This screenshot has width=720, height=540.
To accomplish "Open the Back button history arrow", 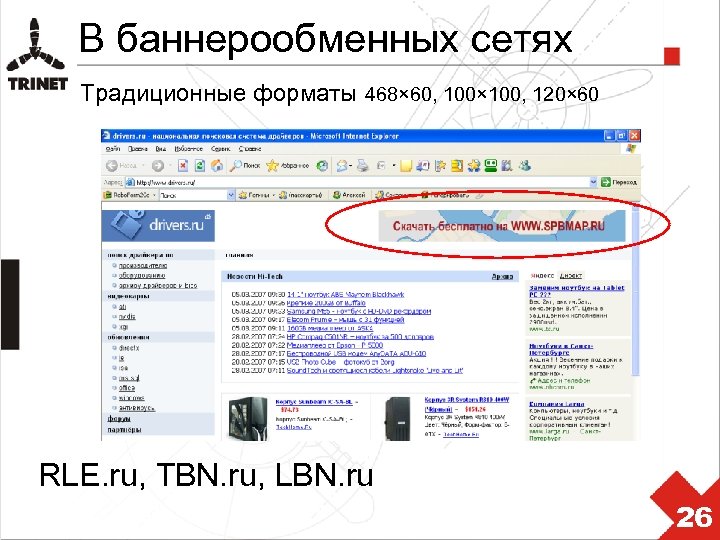I will coord(143,165).
